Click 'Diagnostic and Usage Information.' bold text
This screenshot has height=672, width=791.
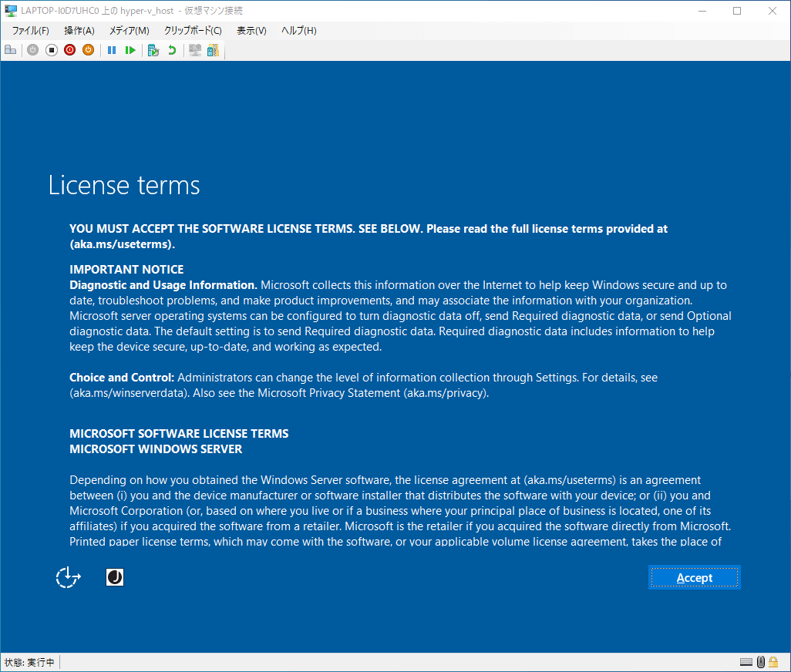(x=163, y=285)
